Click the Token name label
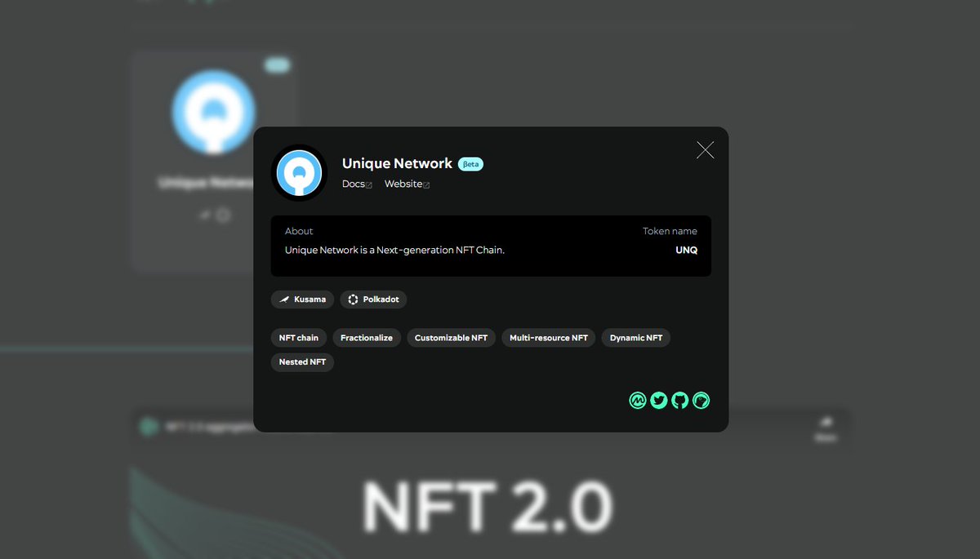Image resolution: width=980 pixels, height=559 pixels. [x=670, y=231]
